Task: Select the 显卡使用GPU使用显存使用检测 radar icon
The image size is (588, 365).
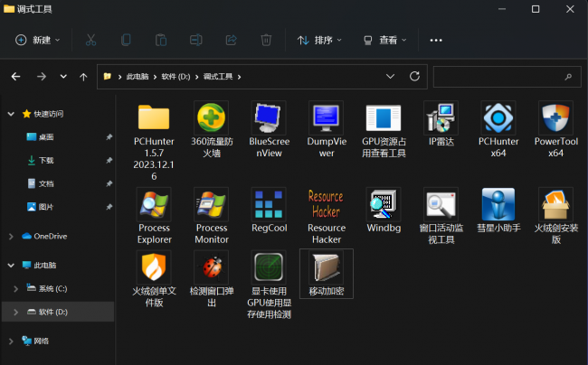Action: pos(269,267)
